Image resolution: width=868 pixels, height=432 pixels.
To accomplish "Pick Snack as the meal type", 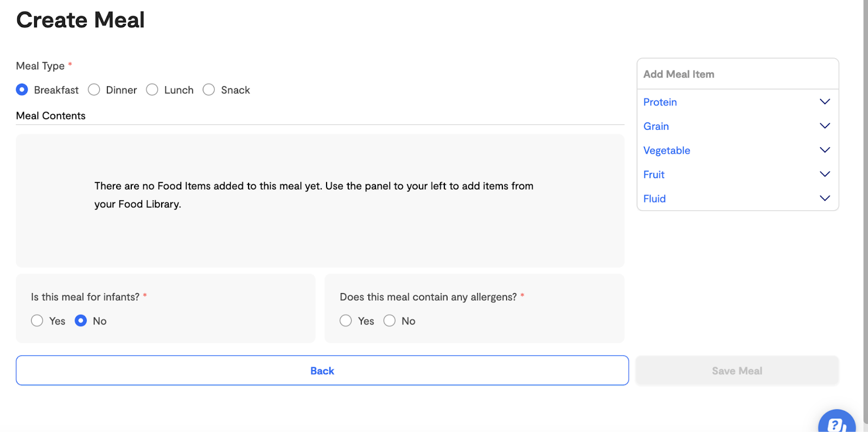I will pos(209,90).
